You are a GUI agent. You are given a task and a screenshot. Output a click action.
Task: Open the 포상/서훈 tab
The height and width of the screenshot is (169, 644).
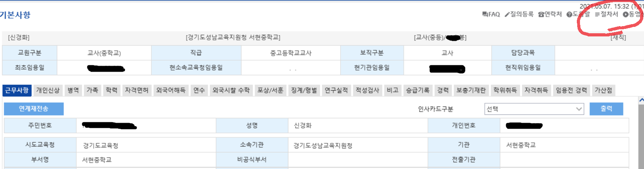[x=270, y=90]
